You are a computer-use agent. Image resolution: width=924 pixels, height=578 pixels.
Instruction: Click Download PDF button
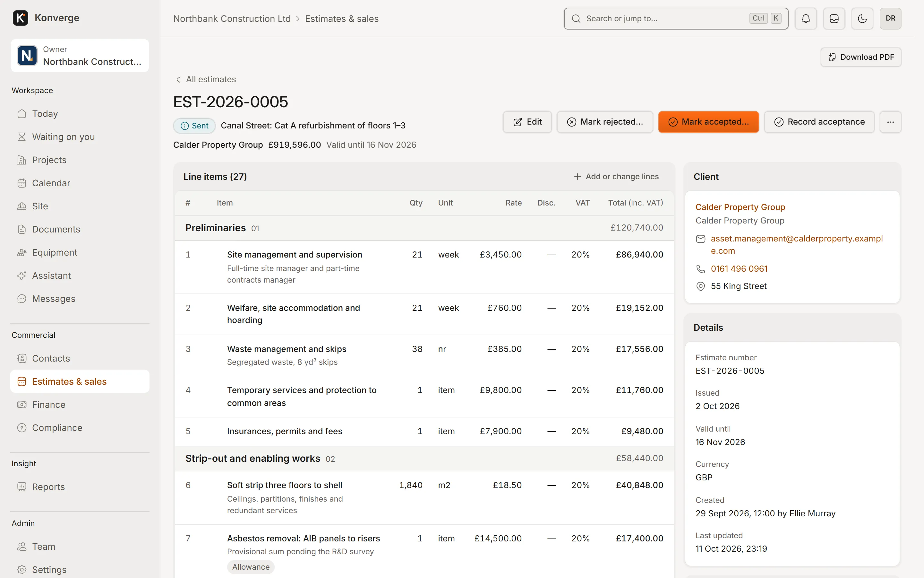point(860,57)
